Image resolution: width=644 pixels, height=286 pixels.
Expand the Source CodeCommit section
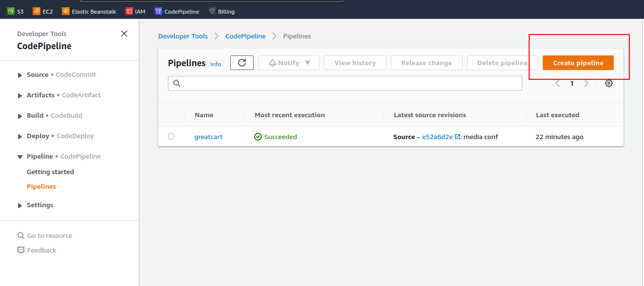click(x=20, y=75)
